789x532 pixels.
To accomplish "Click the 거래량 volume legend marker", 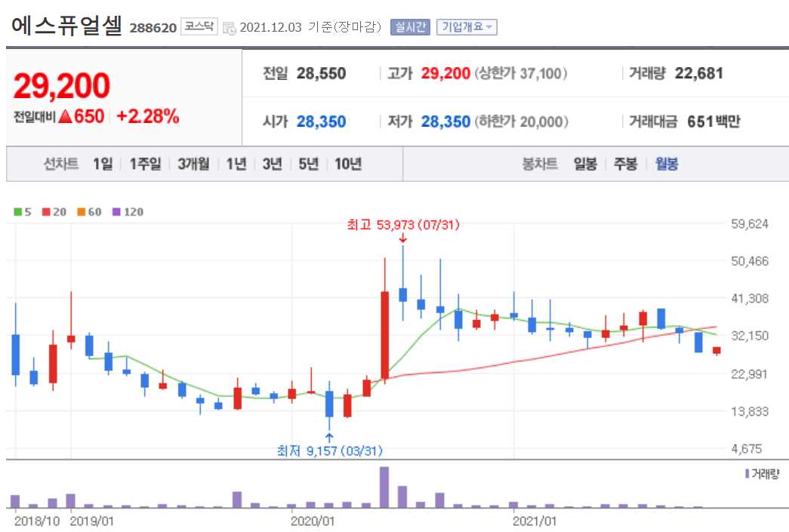I will 747,474.
